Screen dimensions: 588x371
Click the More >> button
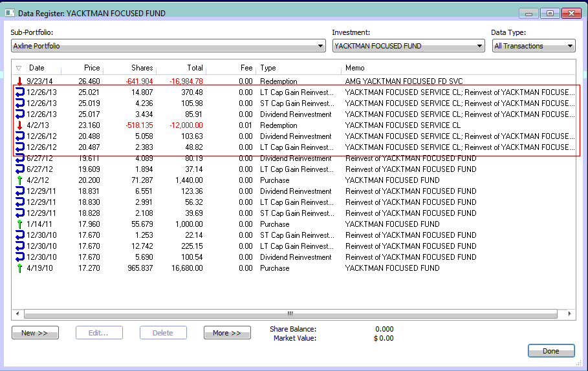click(x=227, y=333)
